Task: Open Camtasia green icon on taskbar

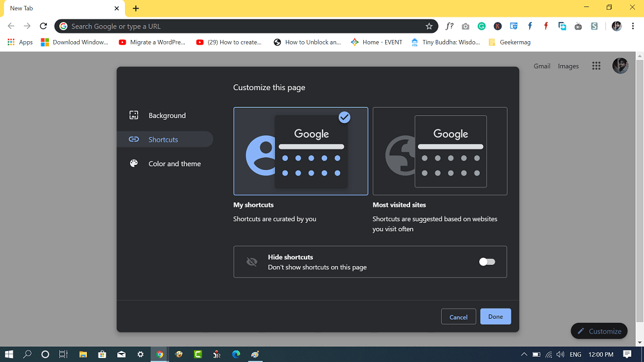Action: (x=198, y=354)
